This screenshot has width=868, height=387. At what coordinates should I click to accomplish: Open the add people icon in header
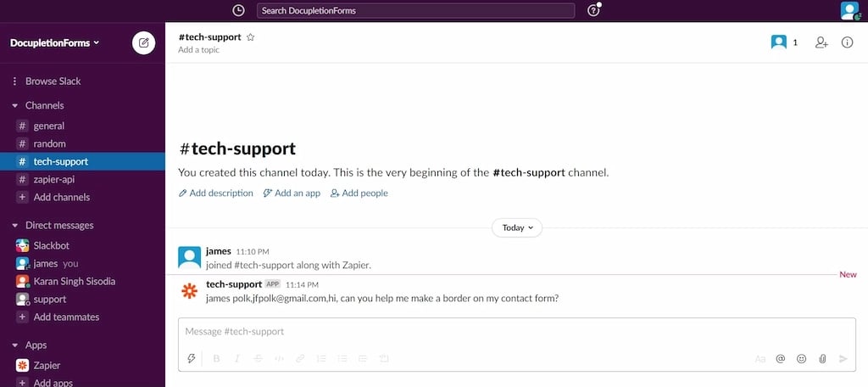821,42
